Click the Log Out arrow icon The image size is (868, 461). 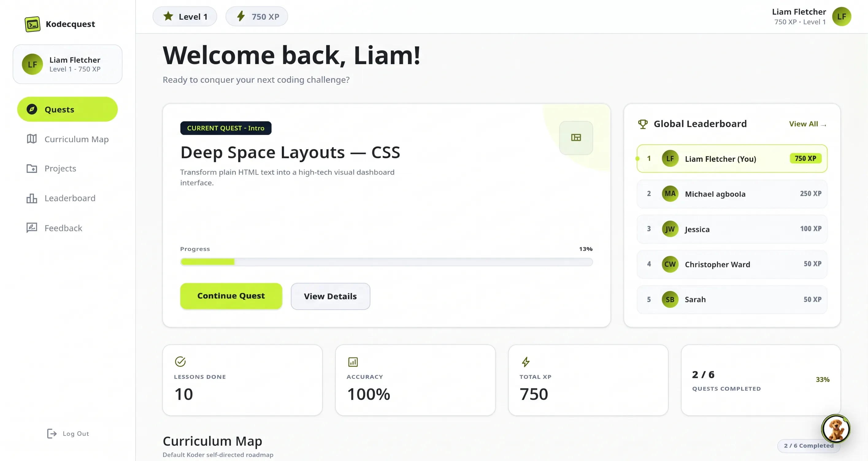click(x=52, y=433)
